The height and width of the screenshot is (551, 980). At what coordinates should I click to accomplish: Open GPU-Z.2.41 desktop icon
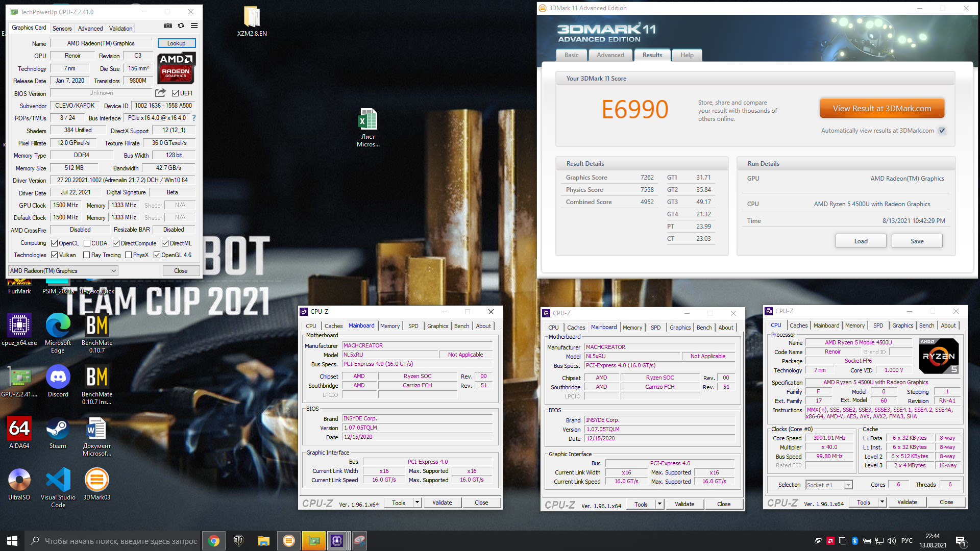[x=19, y=381]
